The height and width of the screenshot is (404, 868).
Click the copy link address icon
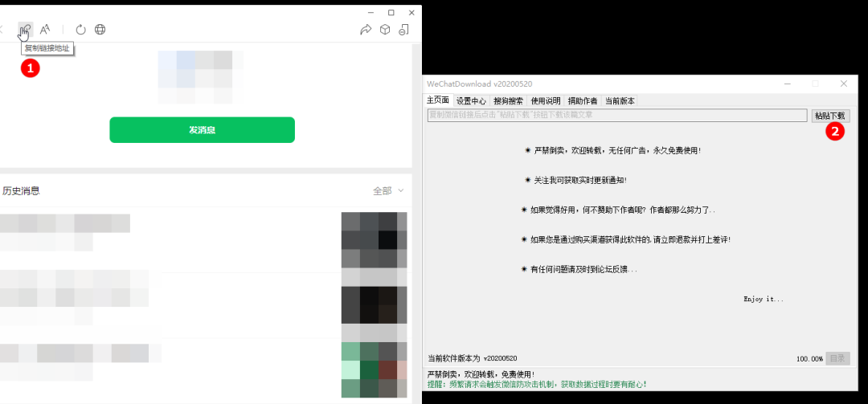(x=25, y=30)
